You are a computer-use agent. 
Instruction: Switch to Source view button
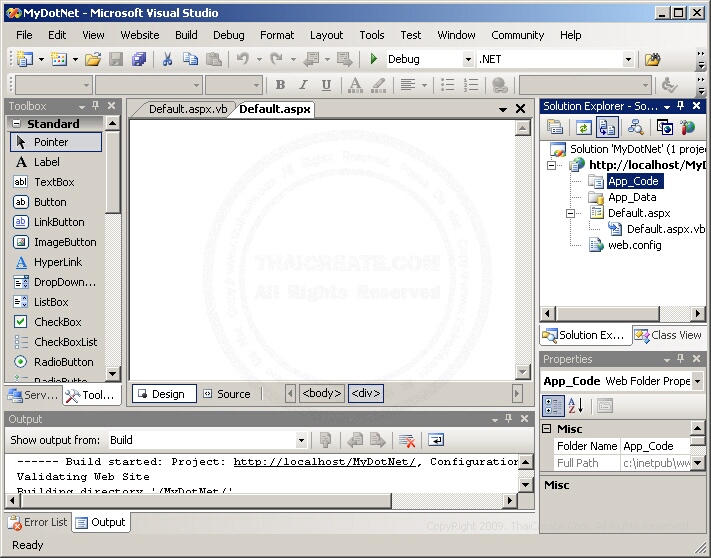227,394
